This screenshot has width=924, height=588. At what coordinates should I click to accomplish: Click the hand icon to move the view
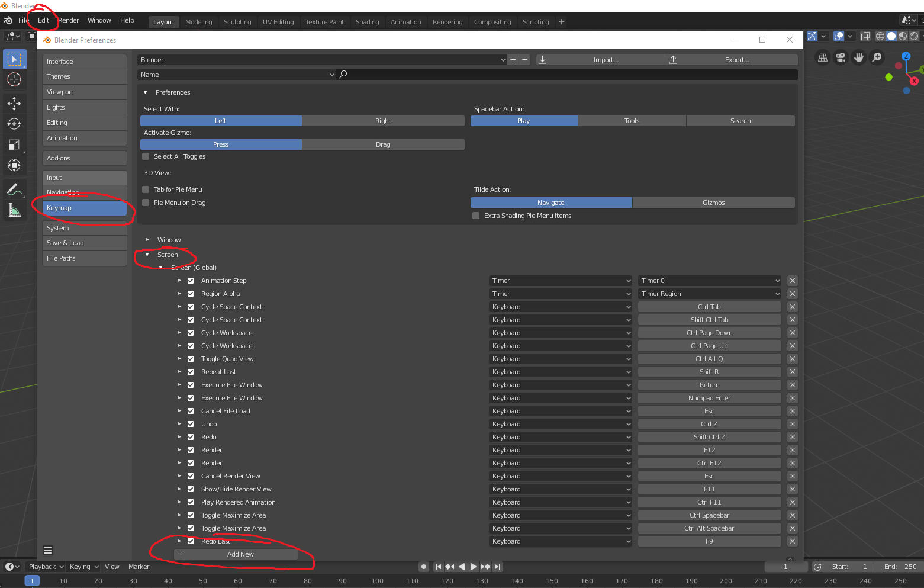(858, 57)
